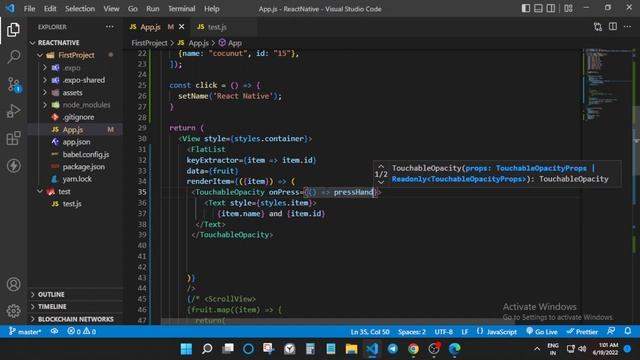
Task: Open yarn.lock file
Action: (76, 179)
